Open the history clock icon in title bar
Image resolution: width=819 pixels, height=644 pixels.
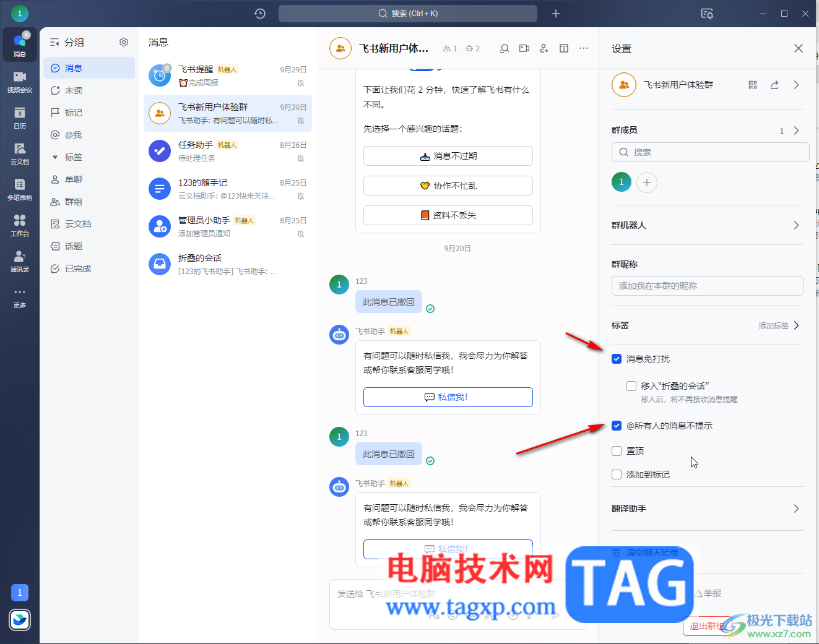pyautogui.click(x=260, y=14)
